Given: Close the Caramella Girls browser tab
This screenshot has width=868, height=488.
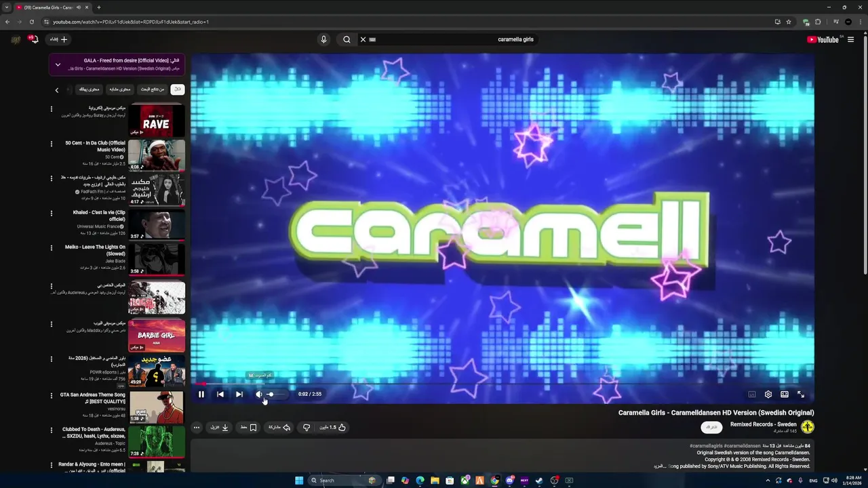Looking at the screenshot, I should (x=87, y=7).
